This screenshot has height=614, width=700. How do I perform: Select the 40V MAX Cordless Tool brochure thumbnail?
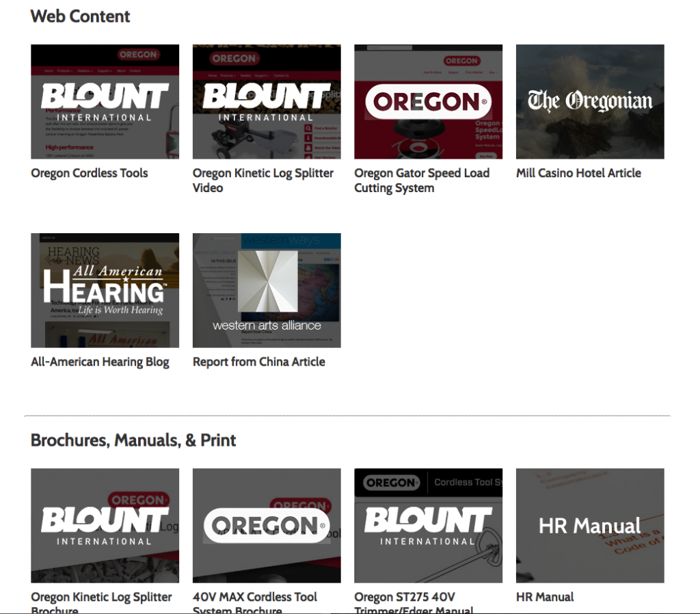point(267,525)
